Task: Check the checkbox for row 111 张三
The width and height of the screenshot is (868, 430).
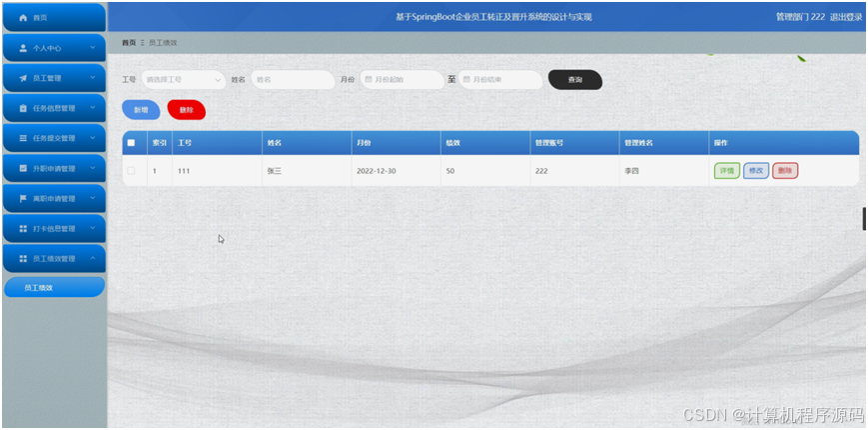Action: pos(131,171)
